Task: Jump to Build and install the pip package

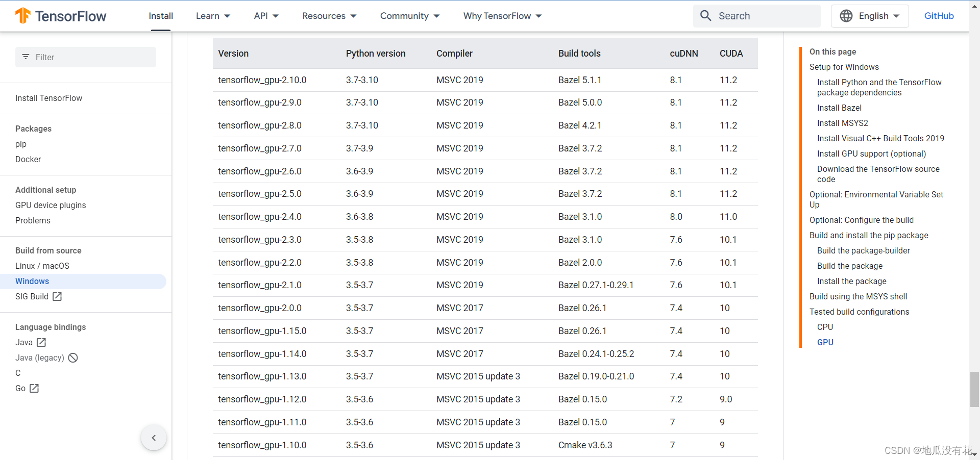Action: click(869, 235)
